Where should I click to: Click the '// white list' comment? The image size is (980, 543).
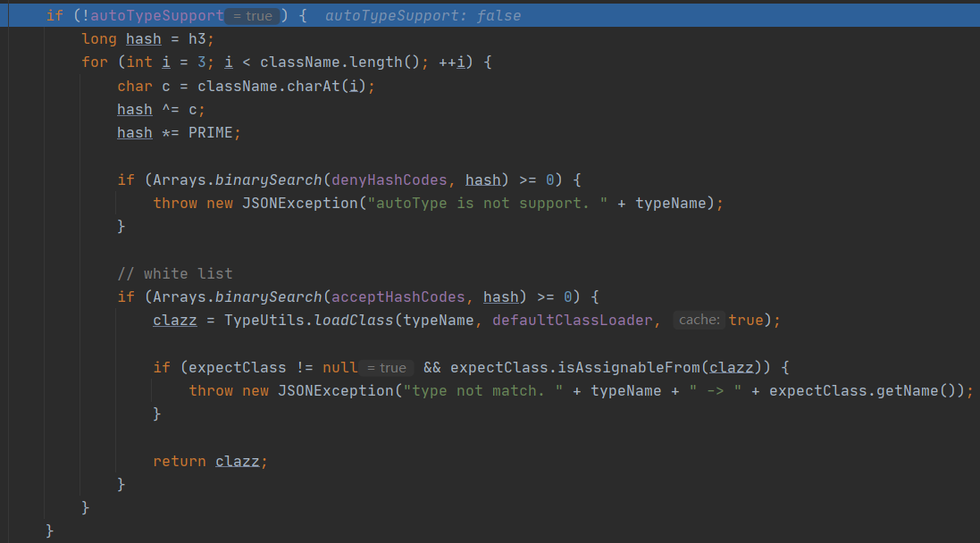(x=175, y=273)
